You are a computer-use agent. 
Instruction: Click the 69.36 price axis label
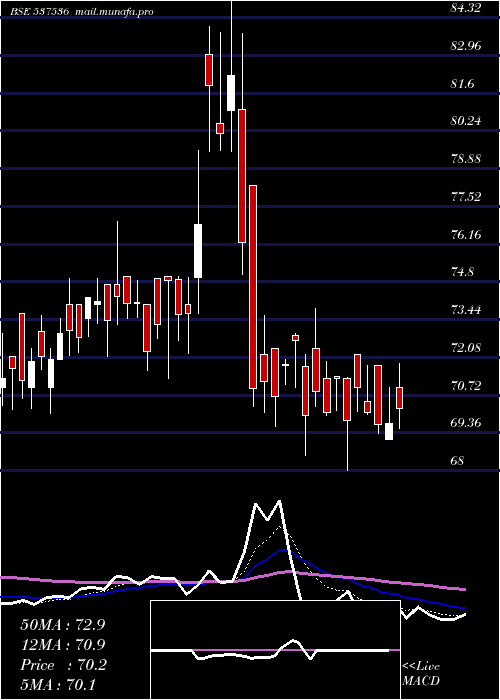pos(466,422)
